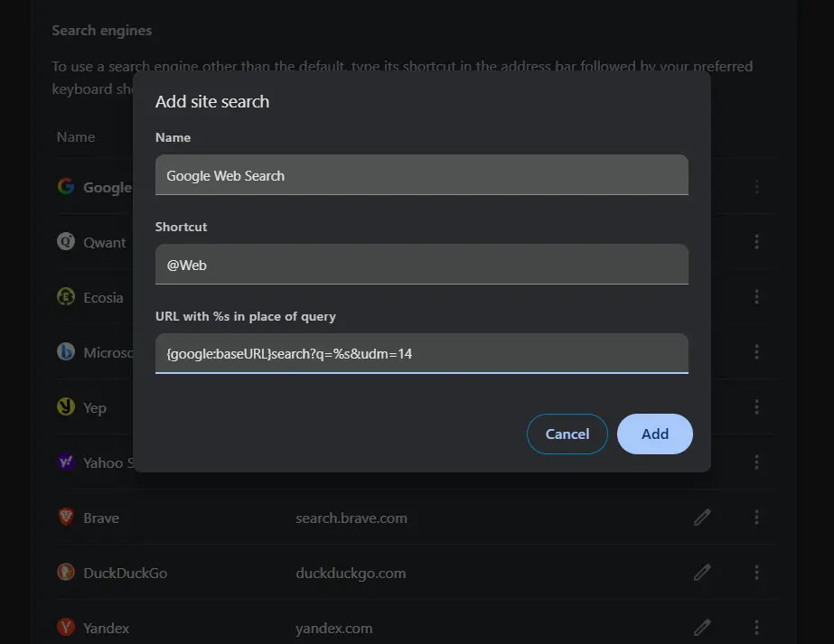834x644 pixels.
Task: Focus the Name field containing Google Web Search
Action: point(422,175)
